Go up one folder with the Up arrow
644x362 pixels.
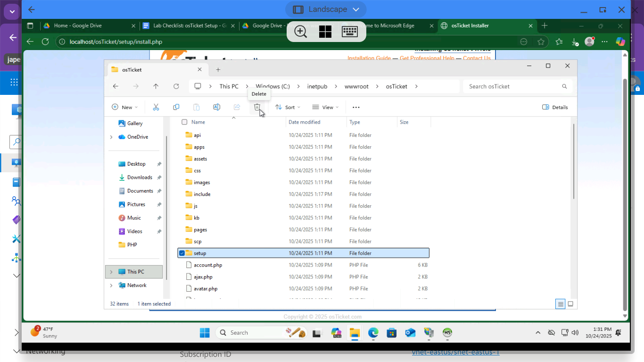(156, 86)
